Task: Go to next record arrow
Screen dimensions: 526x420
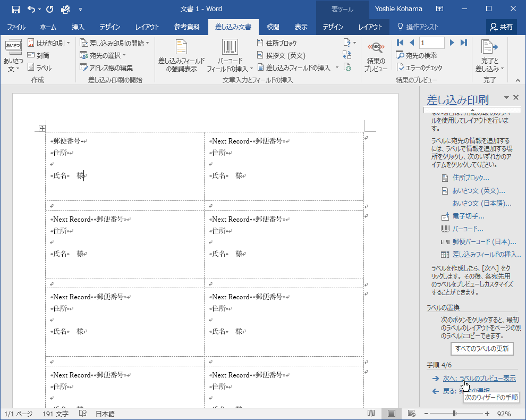Action: coord(452,43)
